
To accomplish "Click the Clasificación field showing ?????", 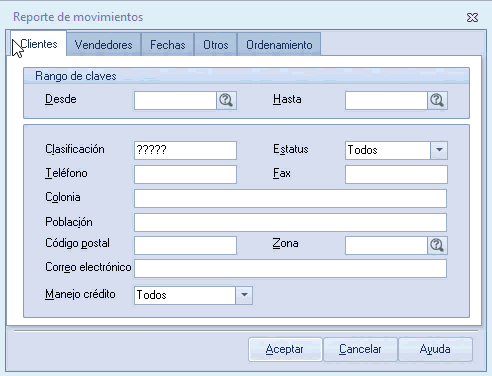I will coord(185,150).
